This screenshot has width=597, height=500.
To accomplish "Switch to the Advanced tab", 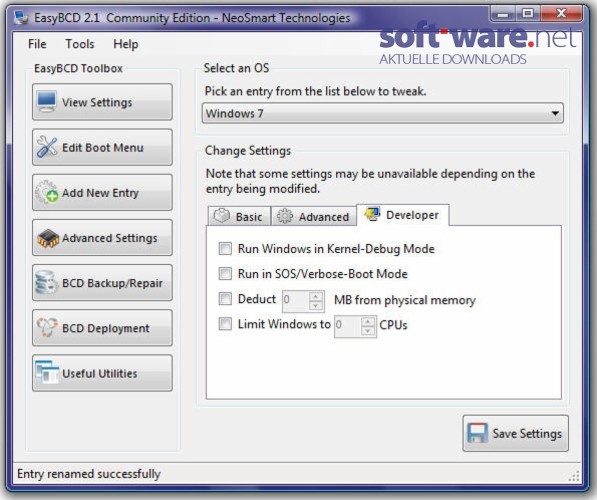I will 313,216.
